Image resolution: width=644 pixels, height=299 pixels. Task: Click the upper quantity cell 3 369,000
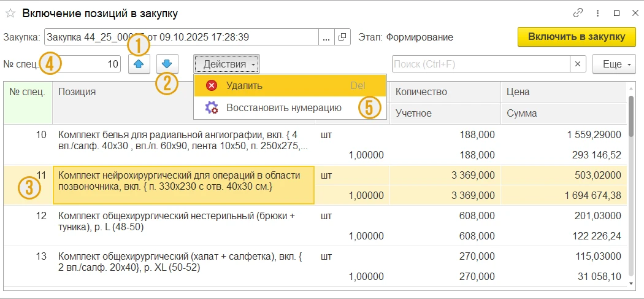pyautogui.click(x=445, y=176)
